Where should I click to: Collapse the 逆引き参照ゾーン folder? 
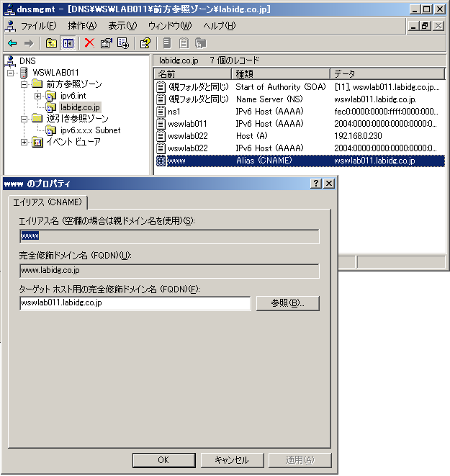pyautogui.click(x=24, y=119)
